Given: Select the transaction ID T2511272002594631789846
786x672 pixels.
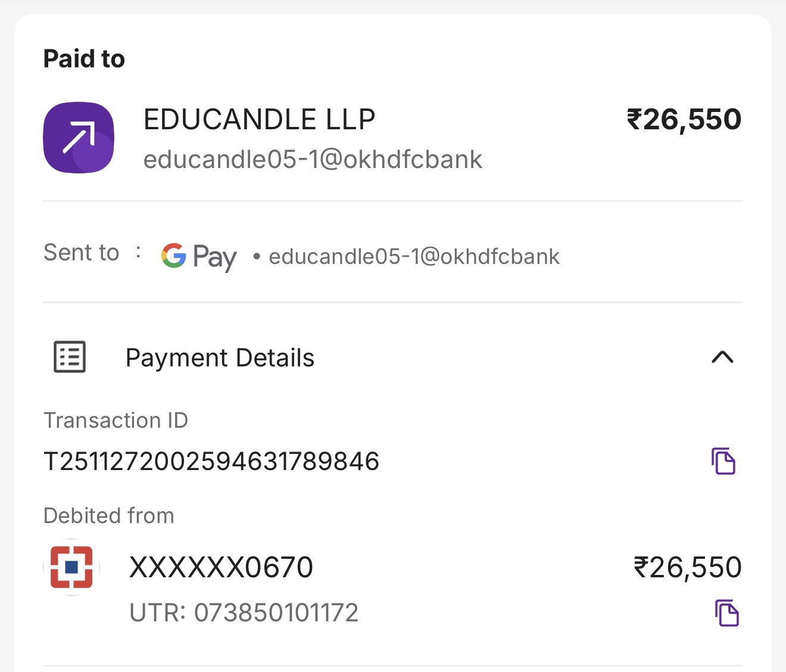Looking at the screenshot, I should click(x=211, y=461).
